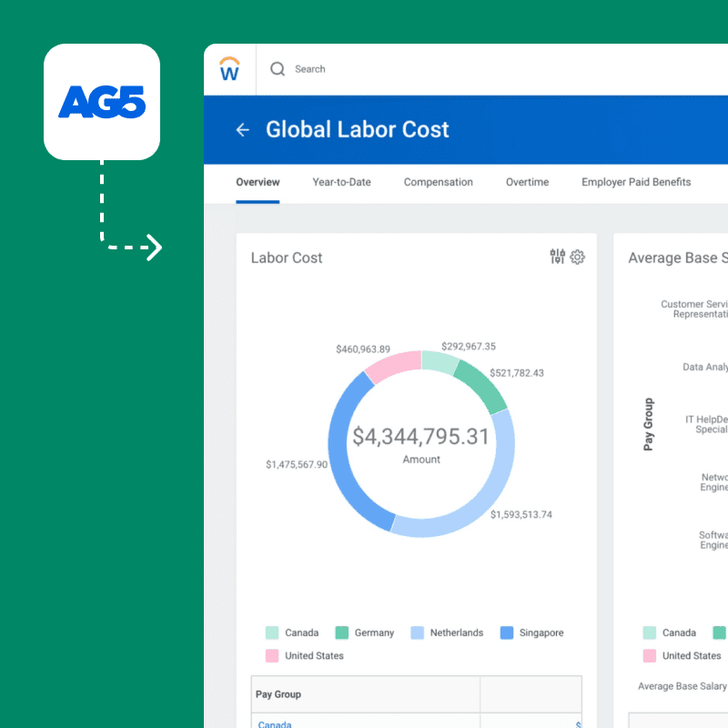Viewport: 728px width, 728px height.
Task: Open the Year-to-Date tab
Action: [341, 182]
